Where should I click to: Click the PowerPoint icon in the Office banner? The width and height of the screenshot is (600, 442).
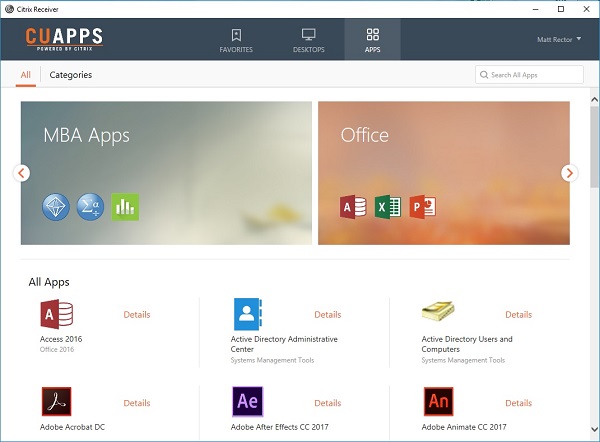(422, 207)
